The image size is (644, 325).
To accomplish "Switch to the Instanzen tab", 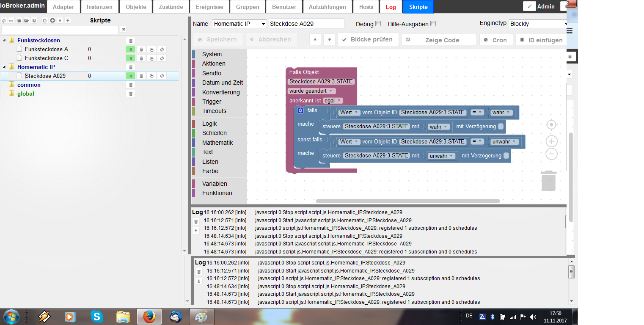I will pyautogui.click(x=99, y=7).
